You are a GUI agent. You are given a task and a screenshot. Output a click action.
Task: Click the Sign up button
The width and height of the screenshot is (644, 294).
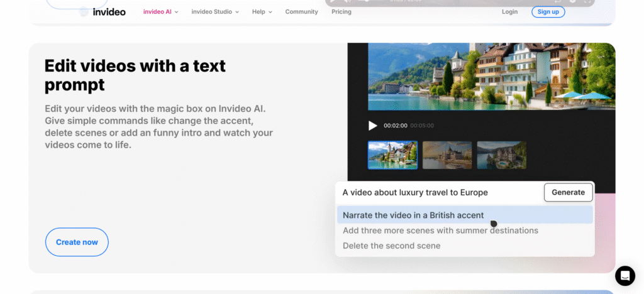(548, 12)
